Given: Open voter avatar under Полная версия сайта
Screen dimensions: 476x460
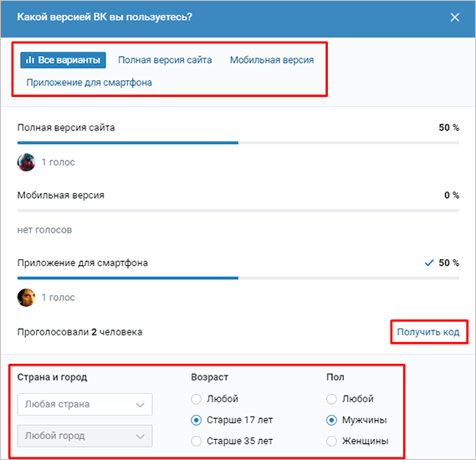Looking at the screenshot, I should 26,162.
